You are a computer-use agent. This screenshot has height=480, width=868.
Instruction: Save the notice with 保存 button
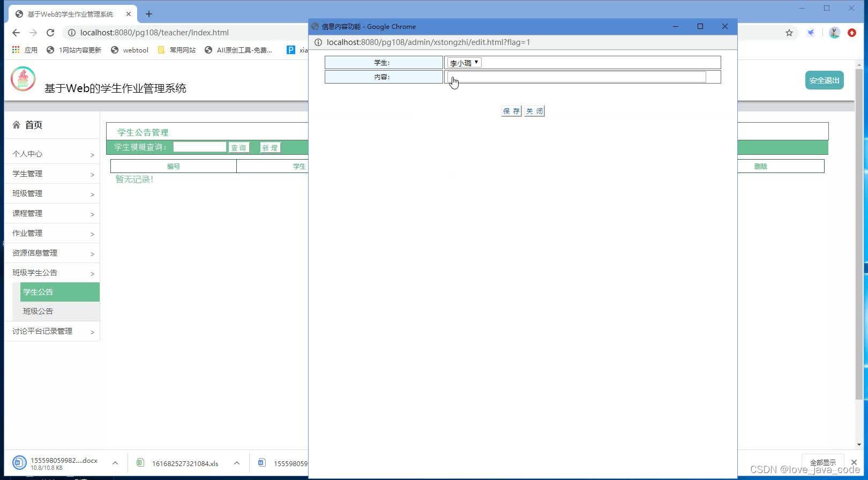coord(511,111)
